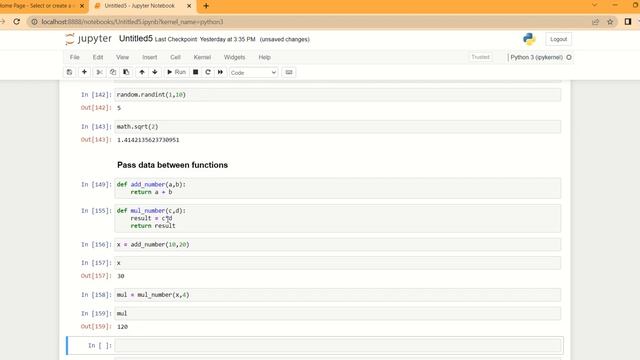Click the Jupyter logo
Screen dimensions: 640x360
(88, 39)
